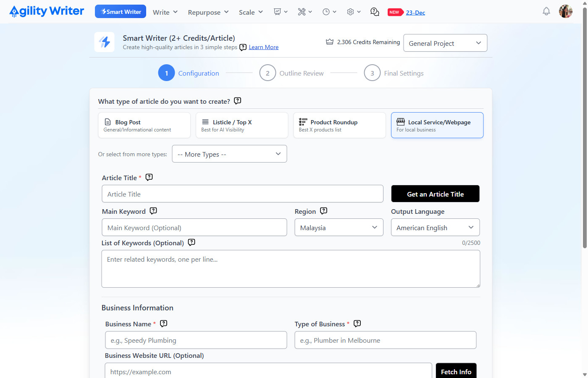This screenshot has height=378, width=588.
Task: Select the Local Service/Webpage type
Action: point(437,125)
